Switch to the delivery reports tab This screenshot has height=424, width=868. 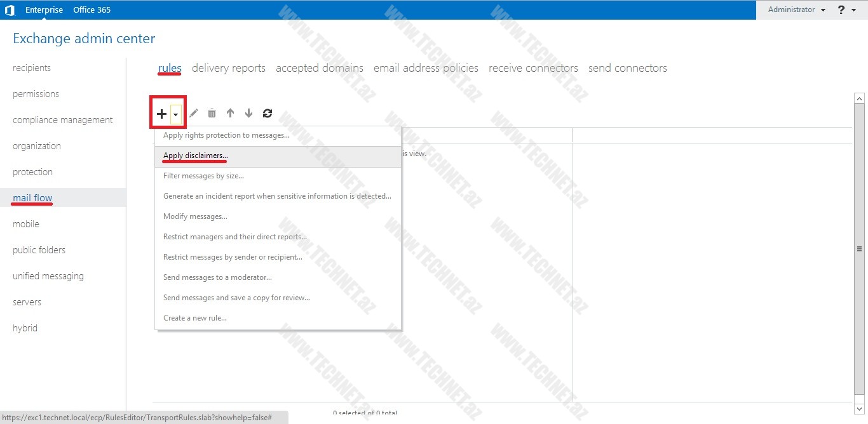click(228, 68)
